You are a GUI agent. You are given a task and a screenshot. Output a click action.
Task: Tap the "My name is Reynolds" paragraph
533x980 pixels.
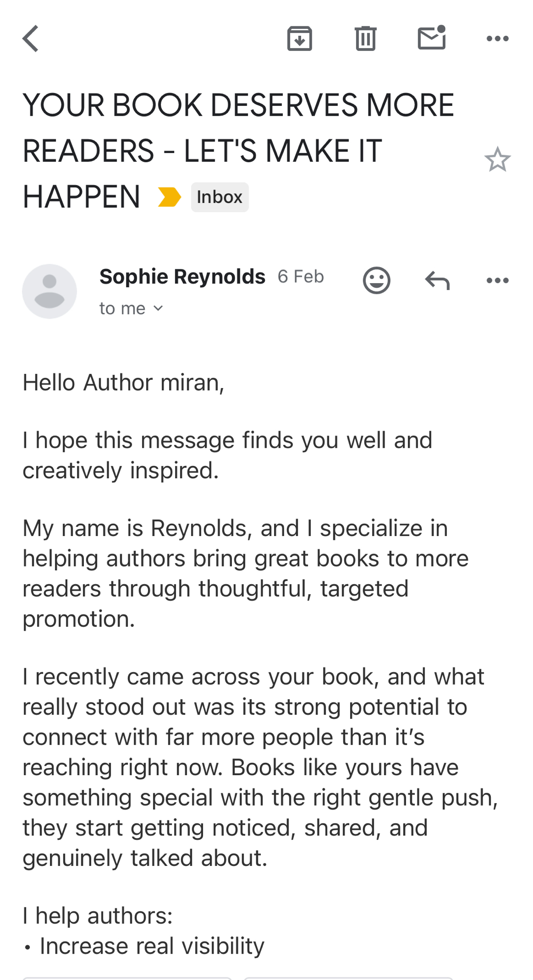(x=245, y=573)
